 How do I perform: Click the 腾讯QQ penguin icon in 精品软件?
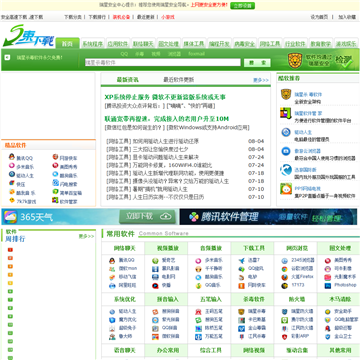pos(12,157)
